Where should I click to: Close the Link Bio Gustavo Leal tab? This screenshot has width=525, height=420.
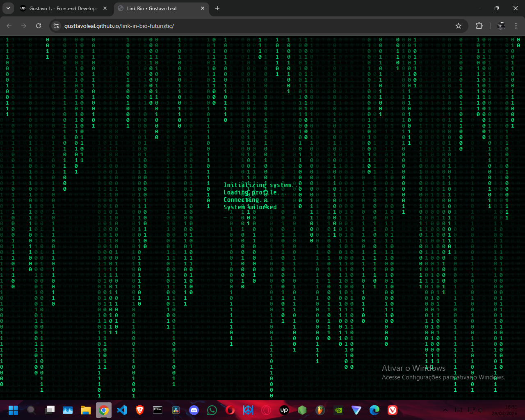point(203,8)
